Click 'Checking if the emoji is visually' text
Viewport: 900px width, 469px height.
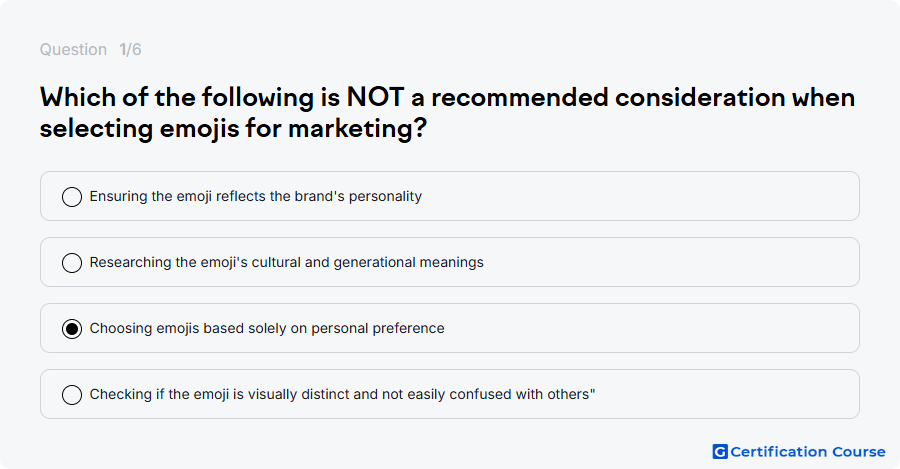click(x=342, y=394)
